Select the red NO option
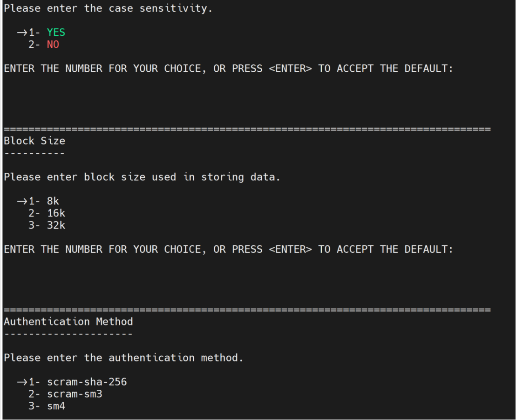The width and height of the screenshot is (516, 420). (53, 45)
